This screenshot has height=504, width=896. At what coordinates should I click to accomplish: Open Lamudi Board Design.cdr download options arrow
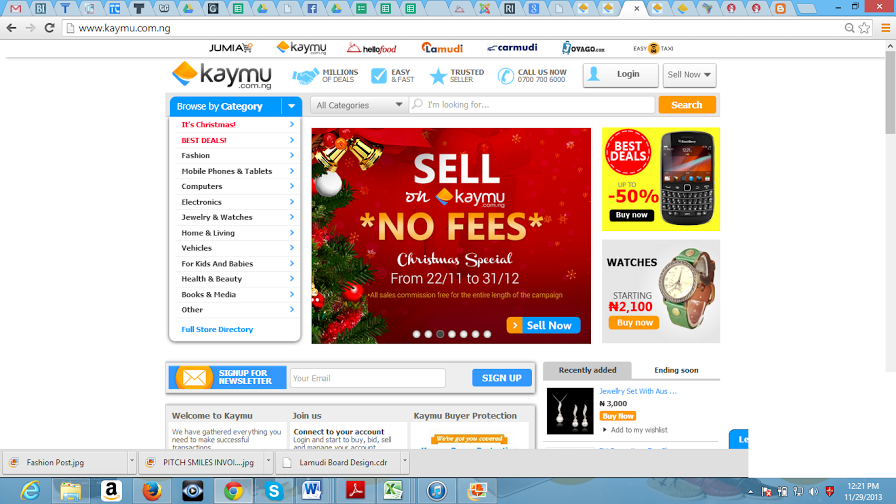pyautogui.click(x=405, y=461)
